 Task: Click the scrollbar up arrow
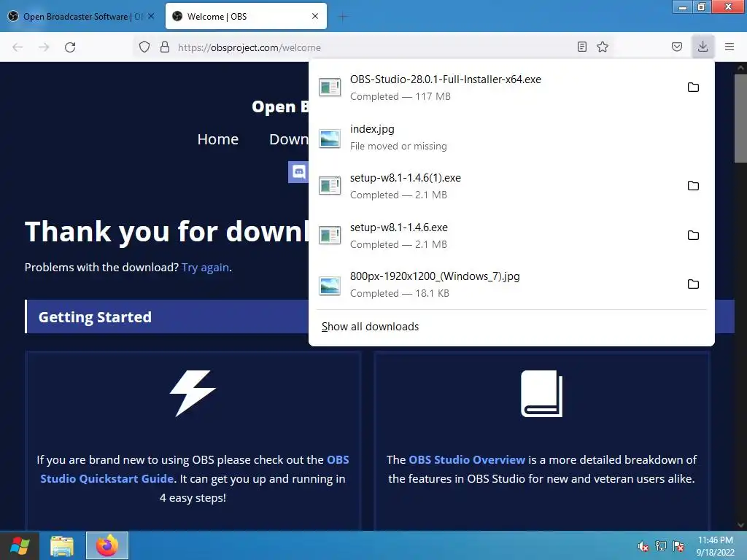click(740, 68)
